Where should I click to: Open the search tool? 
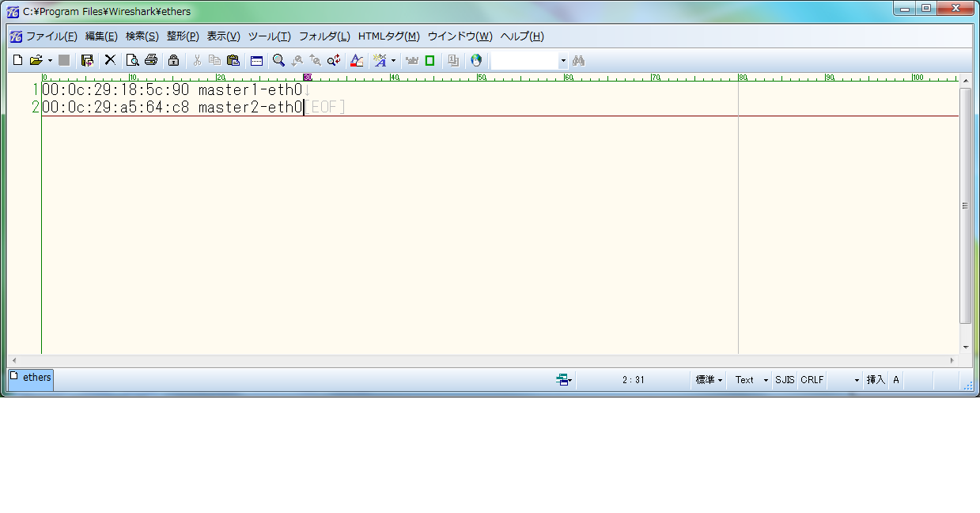tap(278, 60)
